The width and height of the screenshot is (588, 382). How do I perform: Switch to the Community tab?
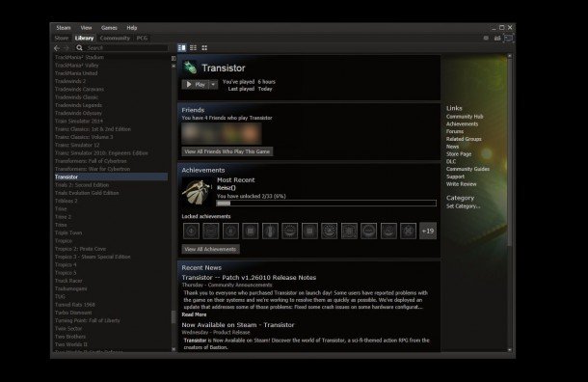[115, 38]
